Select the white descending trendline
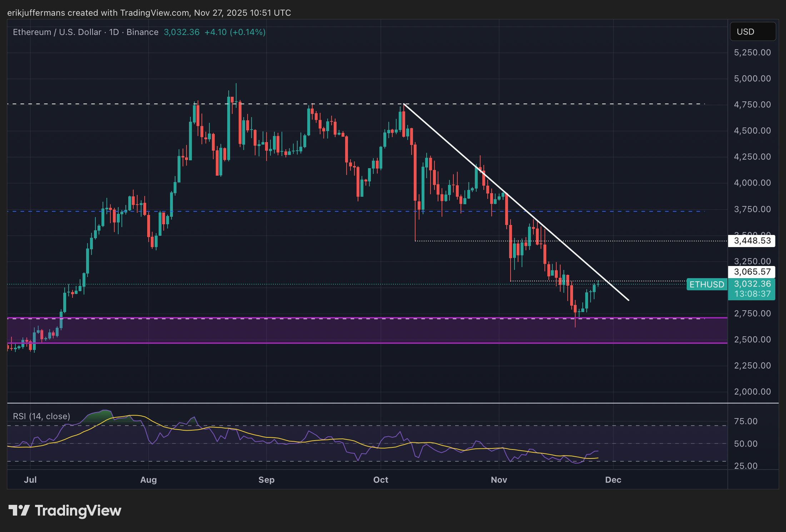The width and height of the screenshot is (786, 532). [x=447, y=142]
